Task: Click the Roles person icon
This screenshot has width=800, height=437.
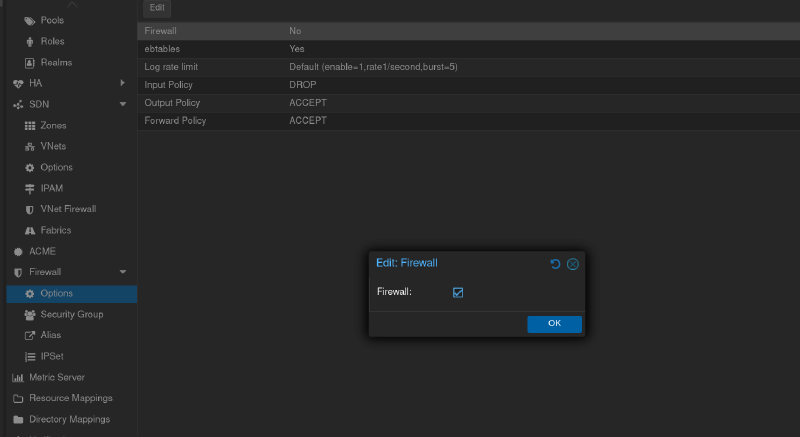Action: [x=30, y=41]
